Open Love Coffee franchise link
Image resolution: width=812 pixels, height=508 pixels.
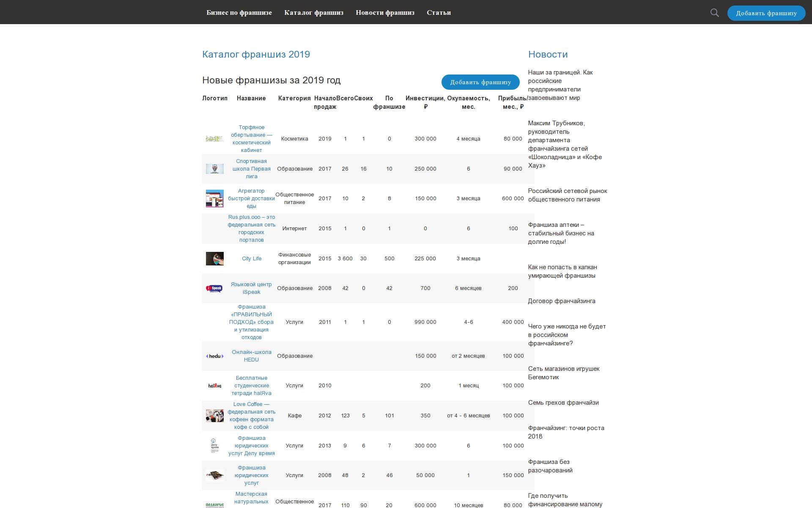coord(252,416)
